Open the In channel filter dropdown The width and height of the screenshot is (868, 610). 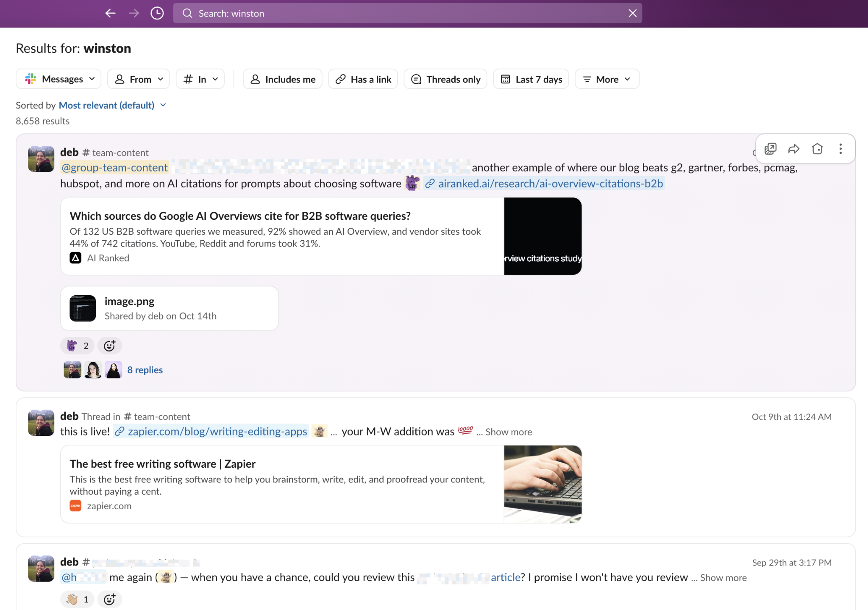click(x=200, y=79)
